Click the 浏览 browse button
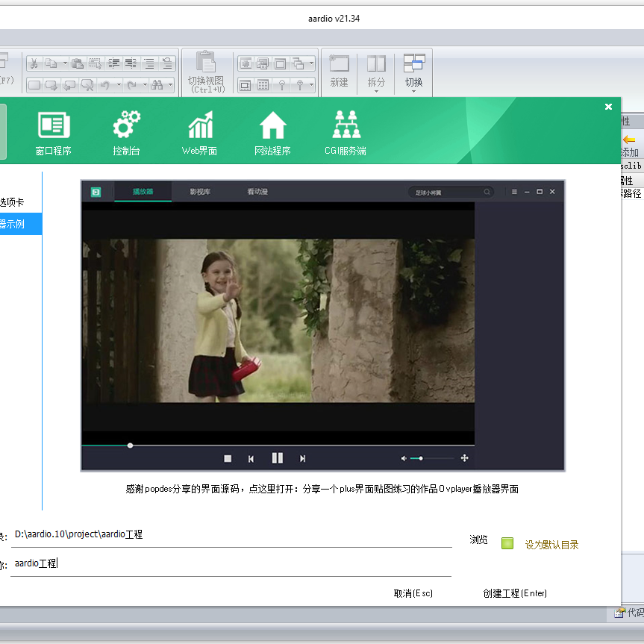The image size is (644, 644). (478, 540)
